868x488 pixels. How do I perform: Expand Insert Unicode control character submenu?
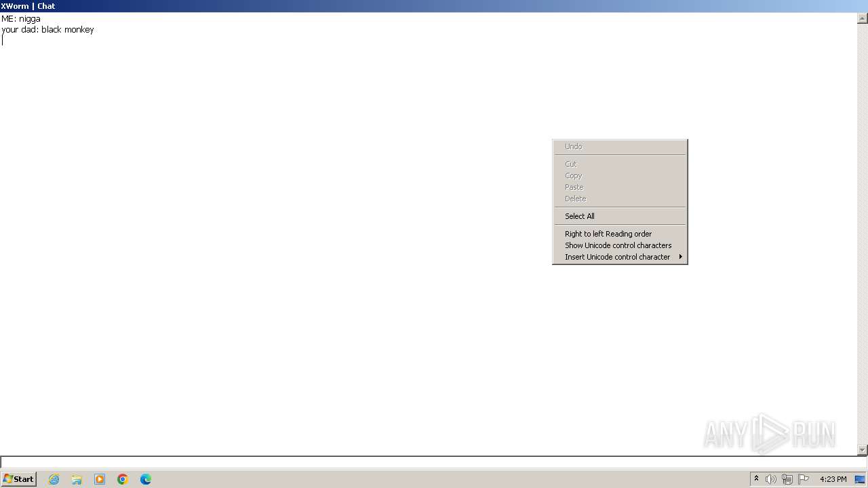[x=620, y=257]
